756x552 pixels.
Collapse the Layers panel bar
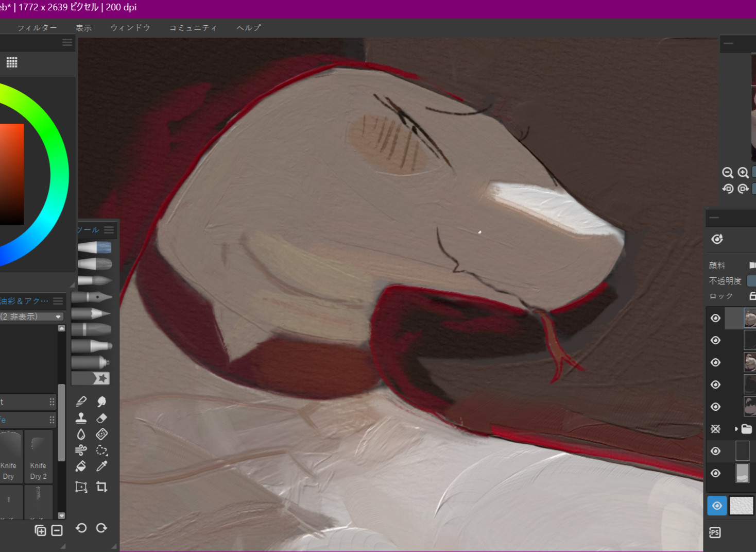pyautogui.click(x=714, y=218)
